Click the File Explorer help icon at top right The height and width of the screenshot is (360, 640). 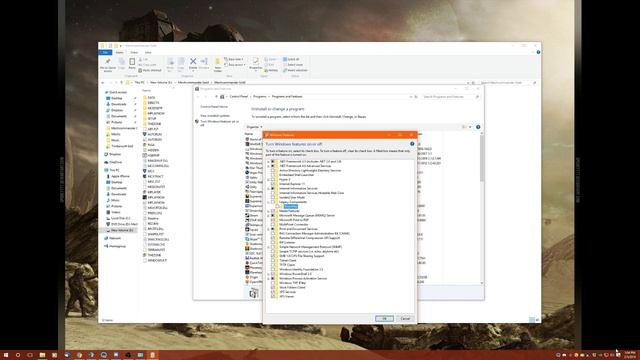click(x=538, y=52)
